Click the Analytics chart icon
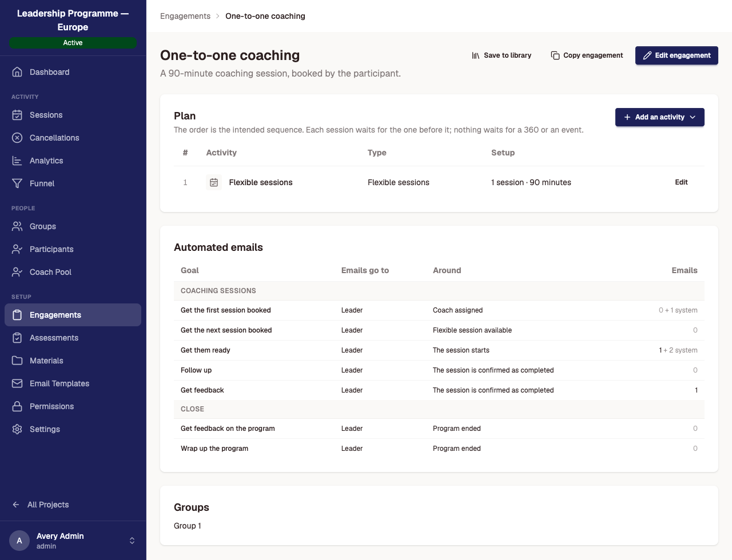The height and width of the screenshot is (560, 732). 17,161
